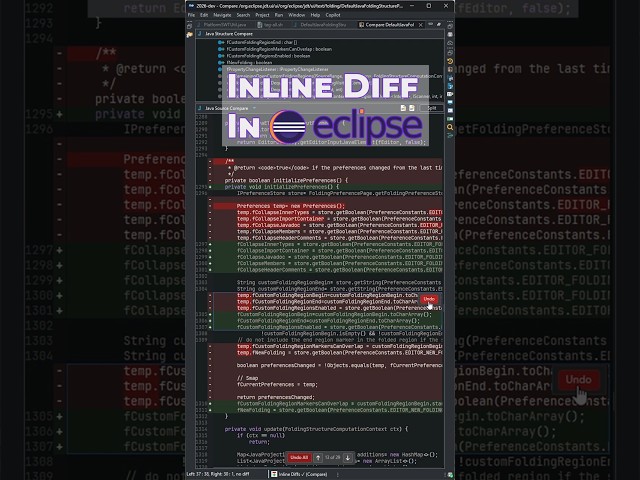Open the cloud view icon in right trim
Screen dimensions: 640x480
pos(450,43)
